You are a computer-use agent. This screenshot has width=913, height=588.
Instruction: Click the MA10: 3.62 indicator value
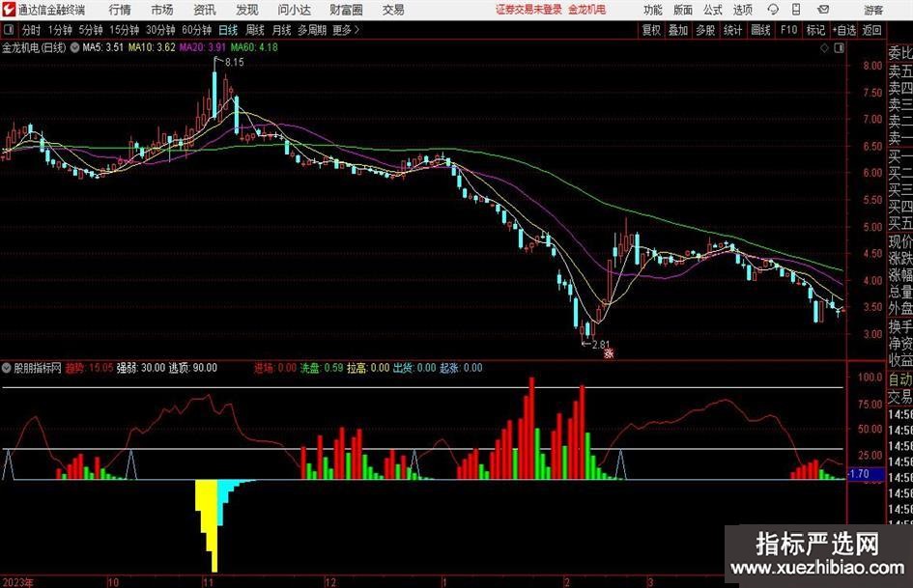(152, 47)
